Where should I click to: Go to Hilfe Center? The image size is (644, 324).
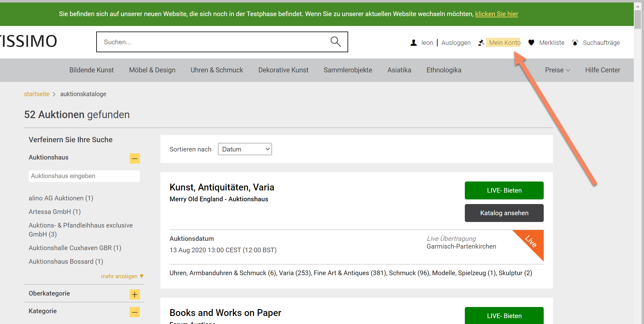pos(603,70)
